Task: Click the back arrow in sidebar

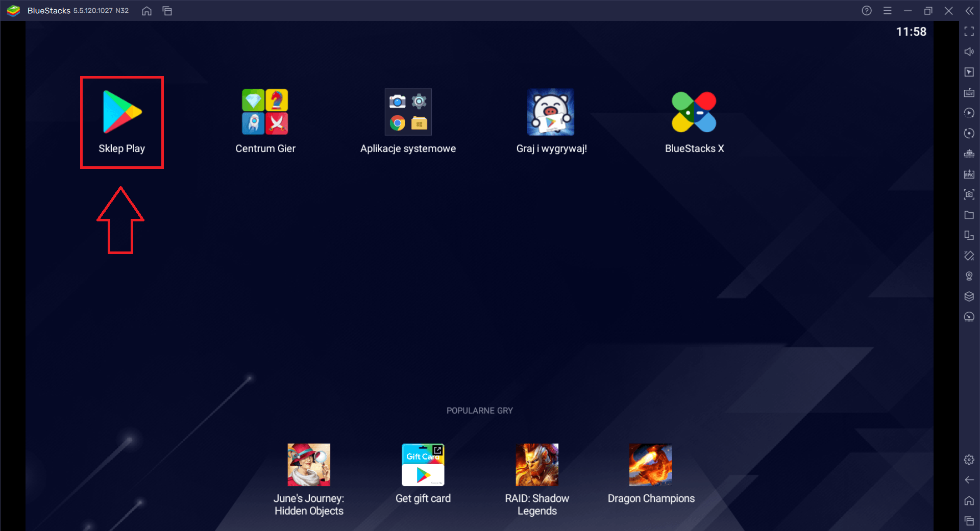Action: point(969,480)
